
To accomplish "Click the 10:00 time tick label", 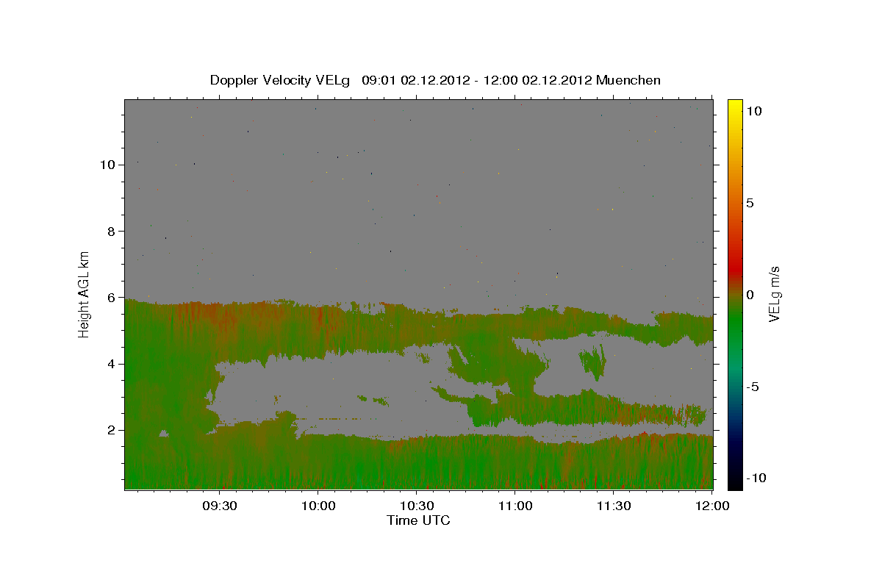I will (318, 506).
